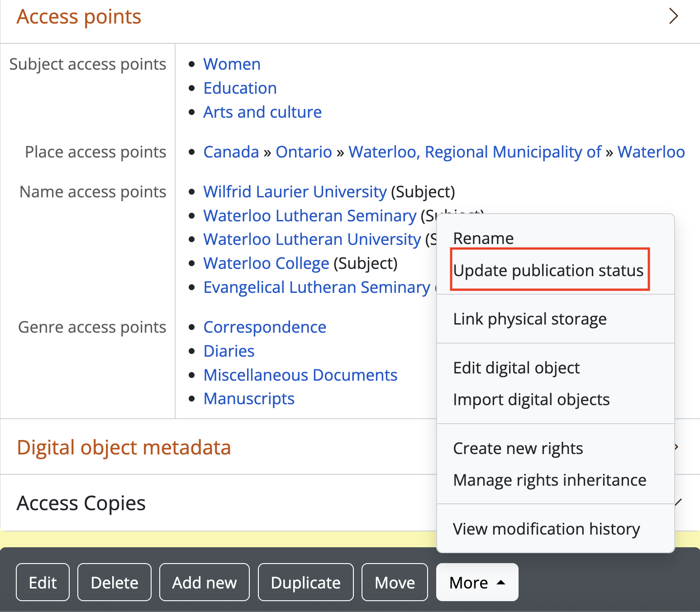Open the Correspondence genre link
Viewport: 700px width, 612px height.
[x=265, y=327]
